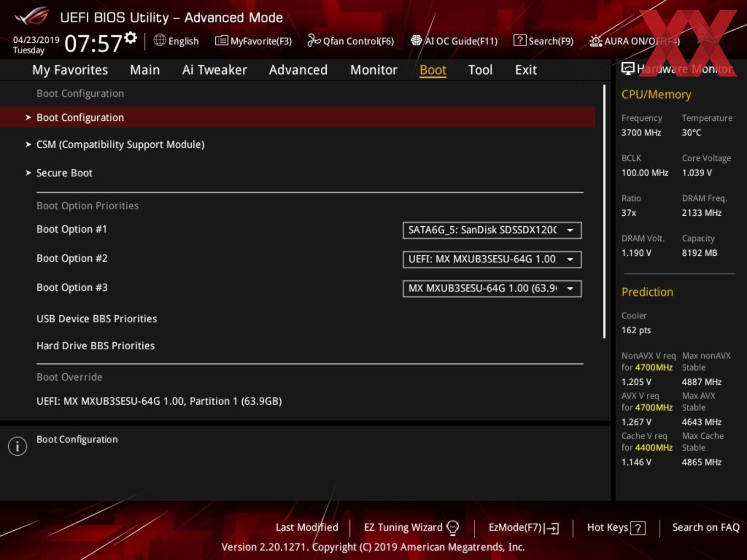
Task: Click the 37x ratio value
Action: [x=629, y=213]
